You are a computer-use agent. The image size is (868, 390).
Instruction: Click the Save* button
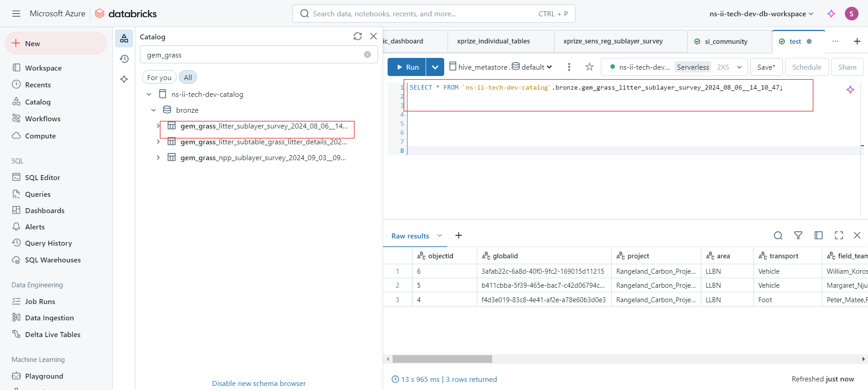click(766, 67)
